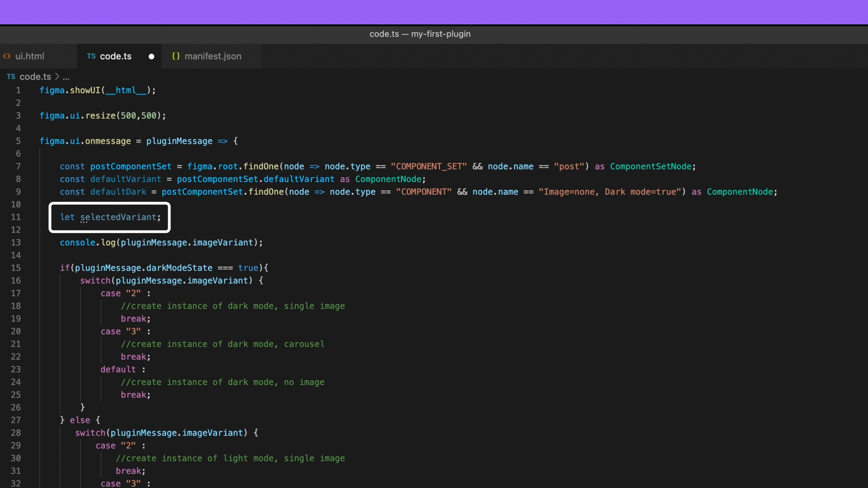Click ComponentSetNode type on line 7

click(x=651, y=166)
